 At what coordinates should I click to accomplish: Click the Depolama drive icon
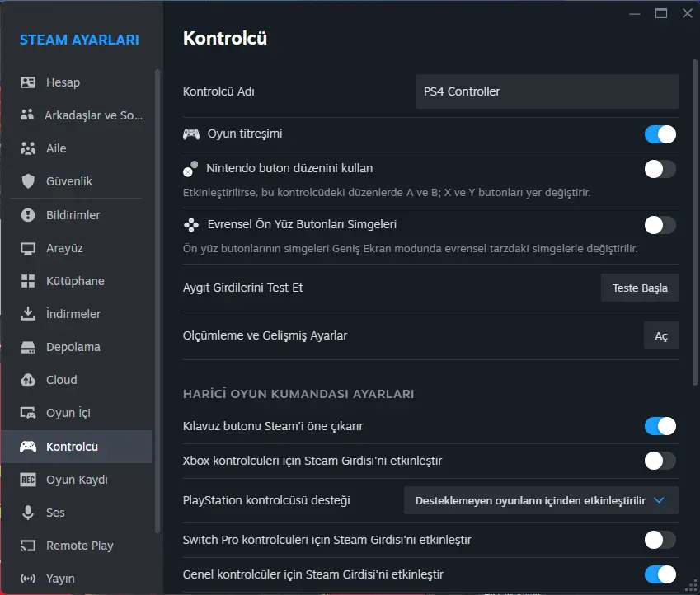click(28, 347)
